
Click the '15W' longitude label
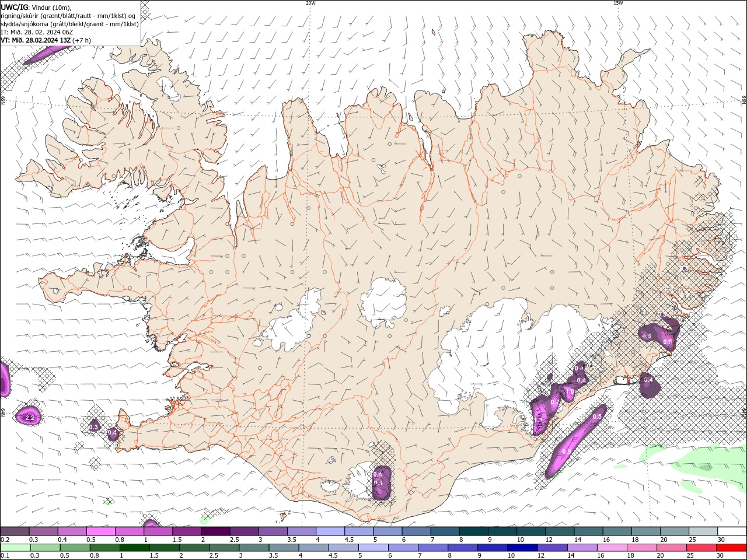tap(618, 3)
